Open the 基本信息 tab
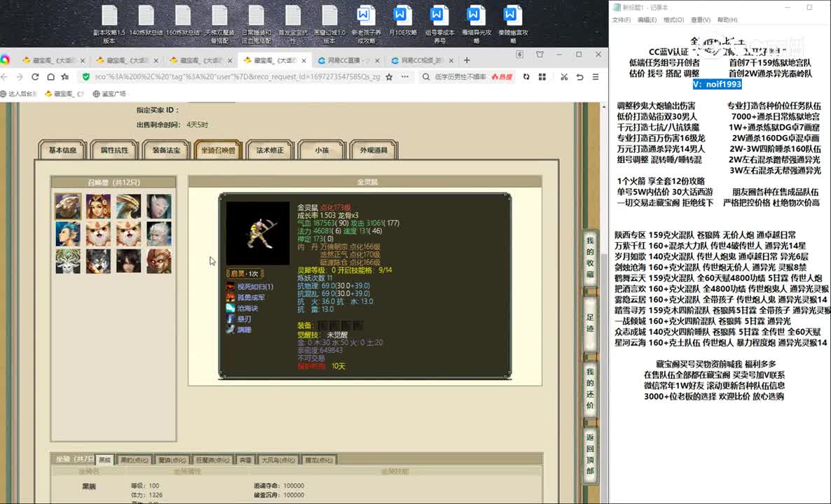 click(62, 150)
